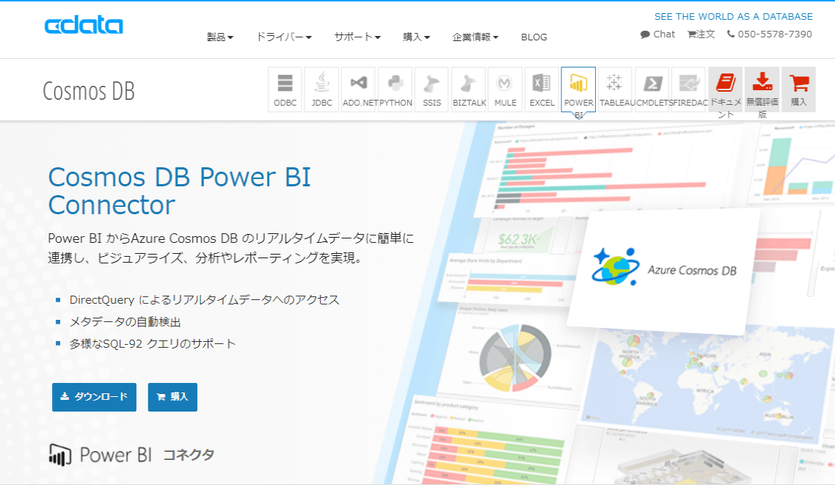Click the blue ダウンロード button
The width and height of the screenshot is (835, 504).
(x=94, y=397)
